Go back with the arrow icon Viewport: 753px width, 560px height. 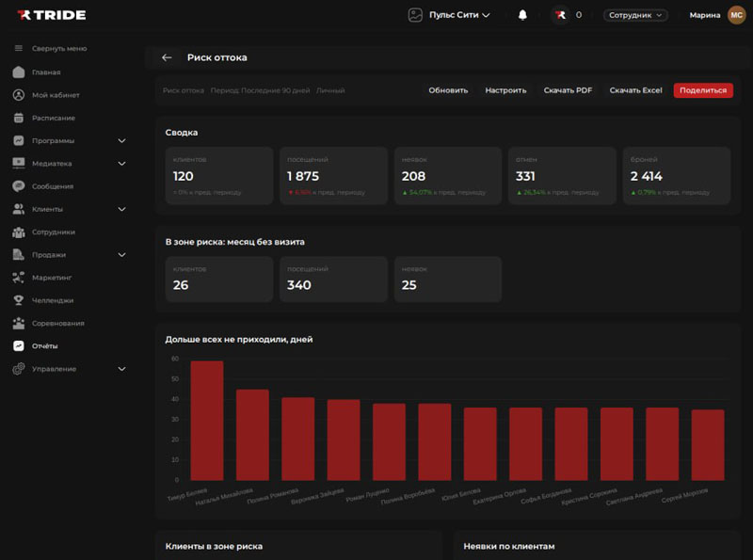[167, 57]
